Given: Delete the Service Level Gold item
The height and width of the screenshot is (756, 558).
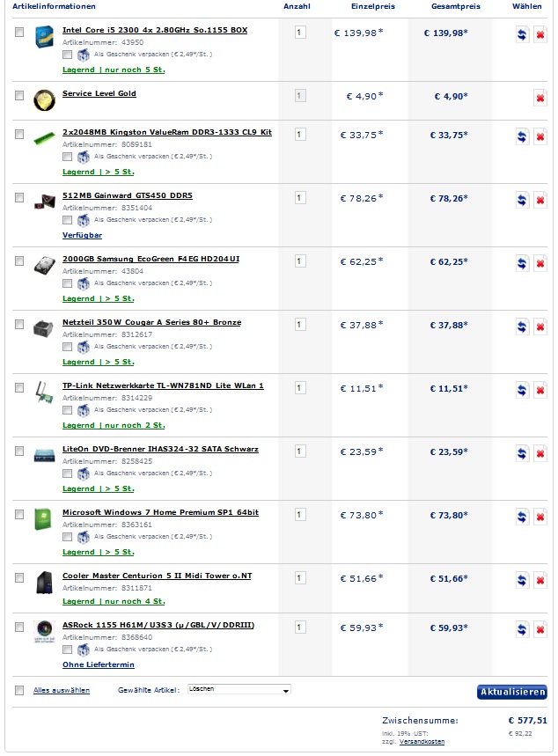Looking at the screenshot, I should 540,98.
